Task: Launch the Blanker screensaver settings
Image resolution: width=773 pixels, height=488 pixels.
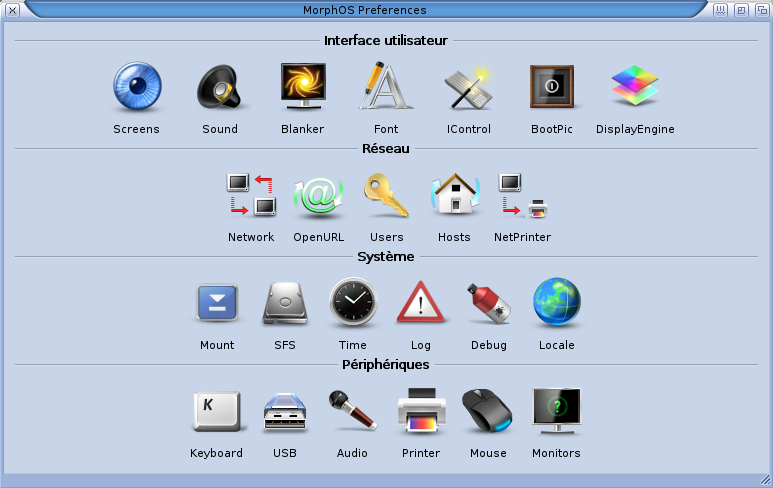Action: point(303,86)
